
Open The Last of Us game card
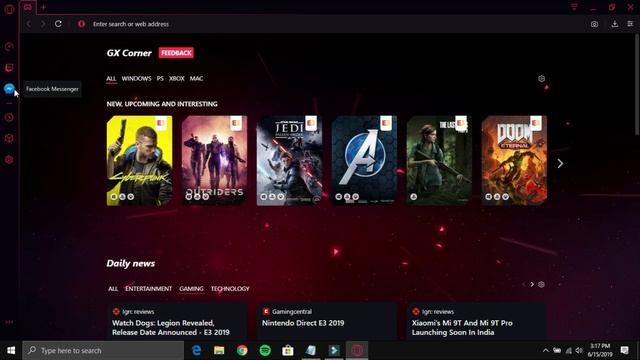coord(439,161)
